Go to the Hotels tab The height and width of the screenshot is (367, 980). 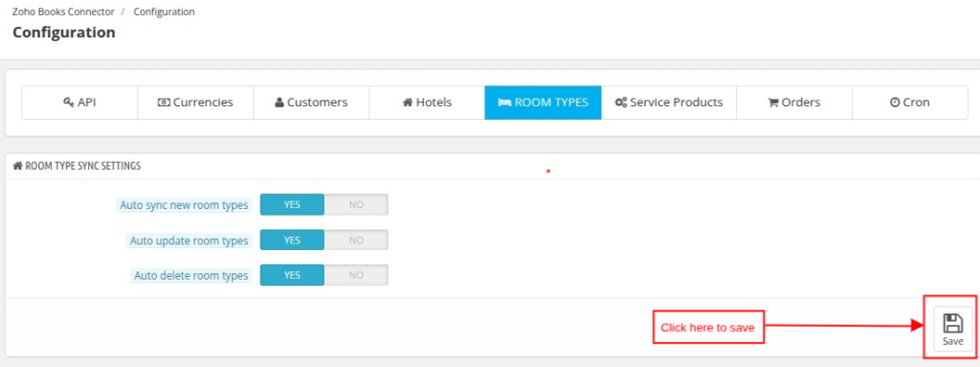[427, 103]
